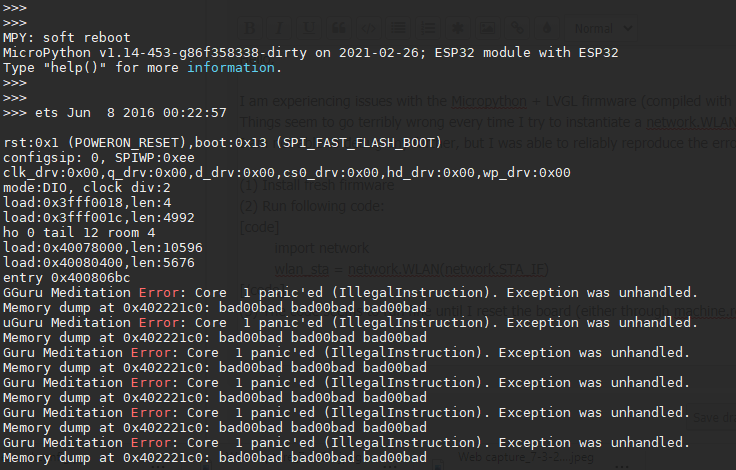This screenshot has height=470, width=736.
Task: Click the highlighted word 'information' in the terminal
Action: (230, 68)
